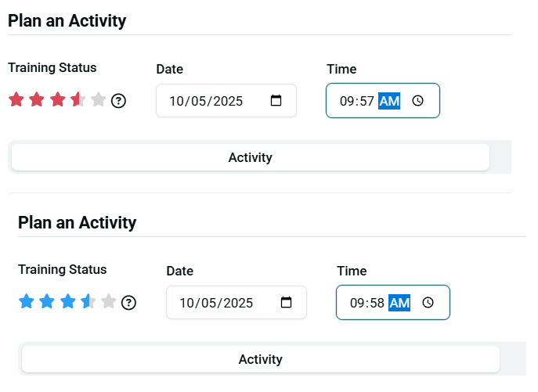Open calendar picker for the top Date field

pyautogui.click(x=276, y=101)
